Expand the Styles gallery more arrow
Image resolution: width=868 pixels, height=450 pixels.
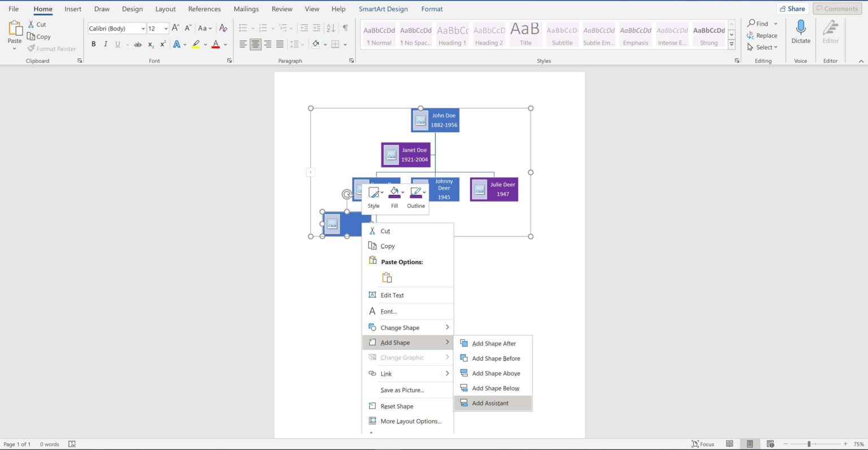coord(731,44)
